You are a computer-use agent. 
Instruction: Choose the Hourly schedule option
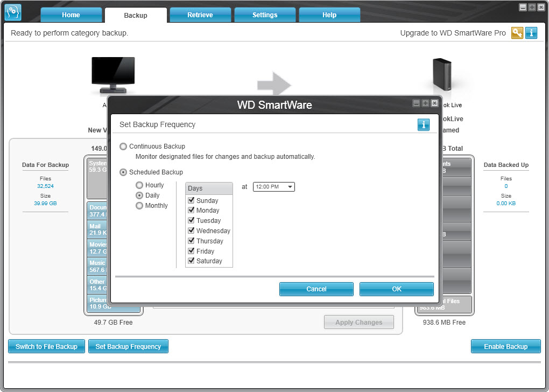click(x=139, y=185)
